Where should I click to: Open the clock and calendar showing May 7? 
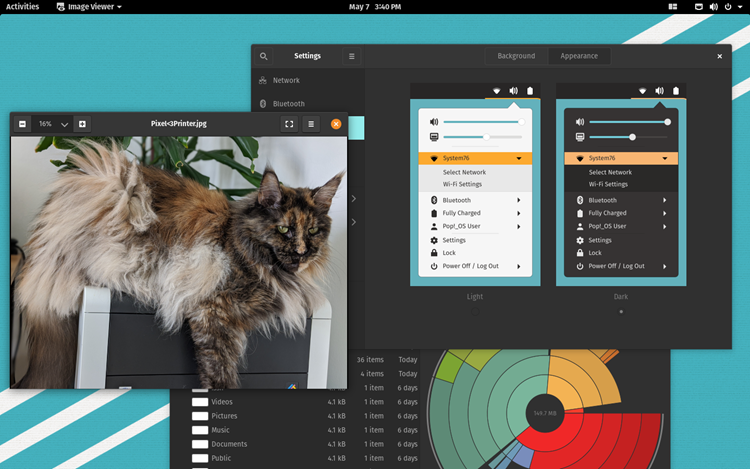click(x=375, y=7)
